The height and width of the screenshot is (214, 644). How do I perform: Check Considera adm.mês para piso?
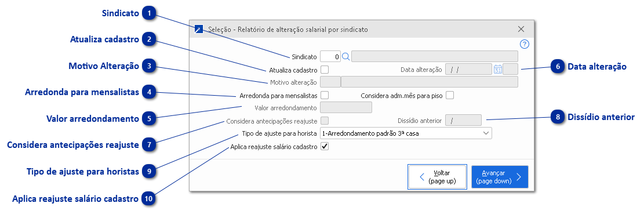click(x=450, y=95)
